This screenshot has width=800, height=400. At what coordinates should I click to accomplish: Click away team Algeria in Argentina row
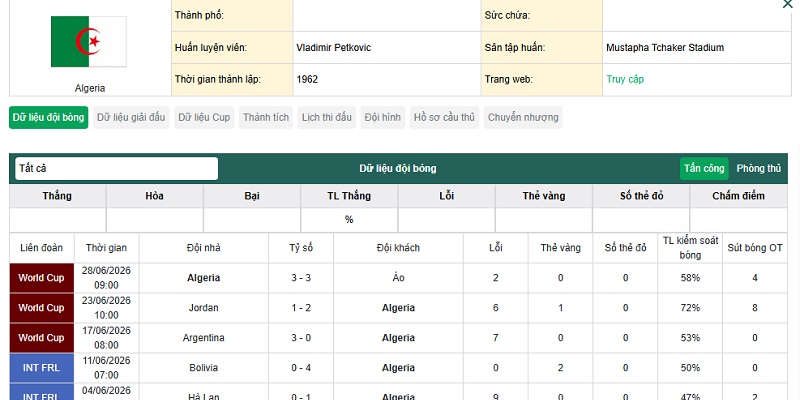coord(398,338)
